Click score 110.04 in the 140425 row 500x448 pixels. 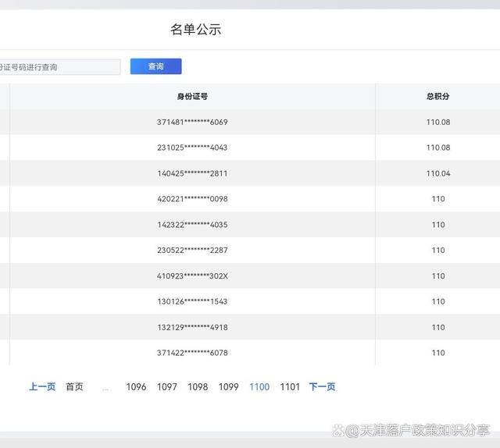(438, 173)
